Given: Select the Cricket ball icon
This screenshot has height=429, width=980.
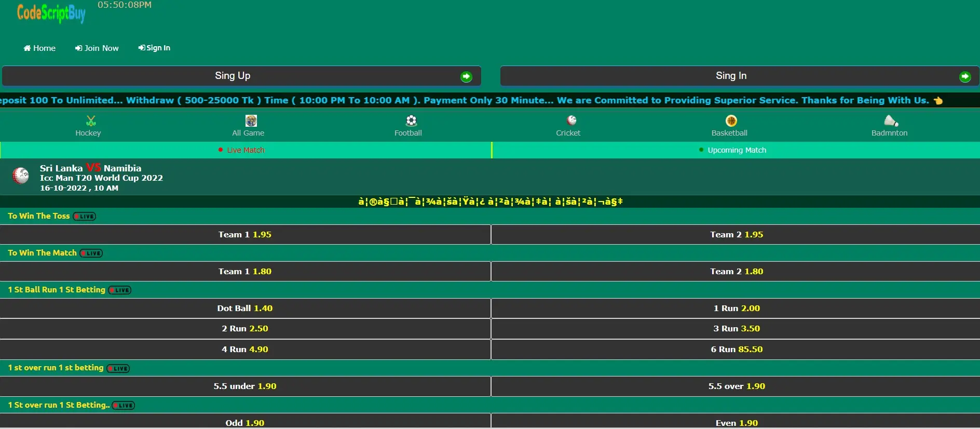Looking at the screenshot, I should click(571, 120).
